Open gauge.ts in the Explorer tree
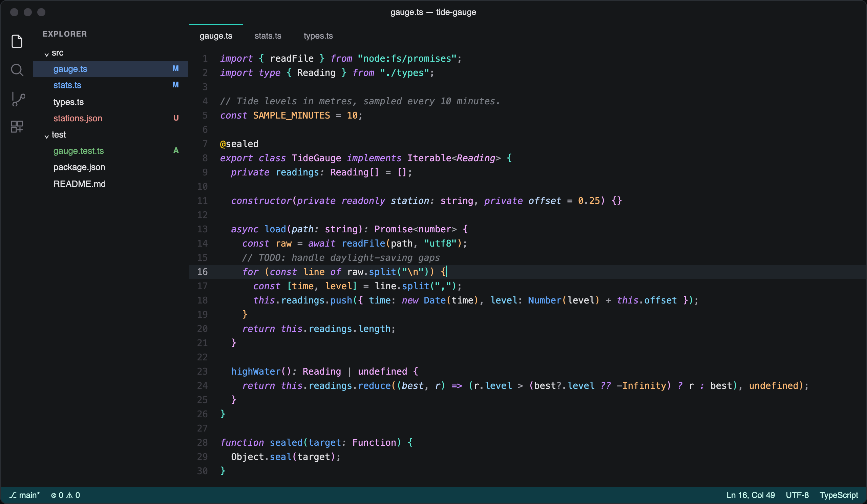This screenshot has height=504, width=867. (110, 69)
